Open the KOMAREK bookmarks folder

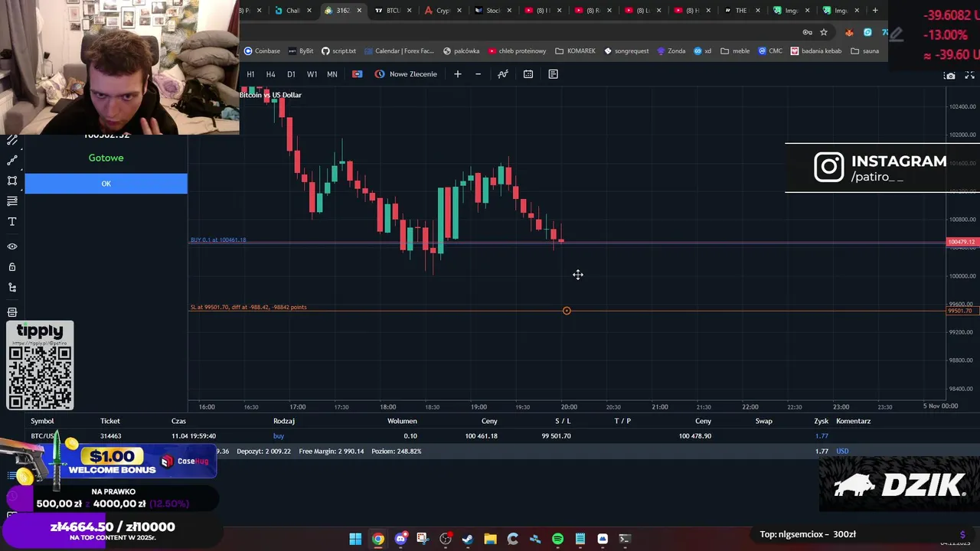(x=575, y=51)
